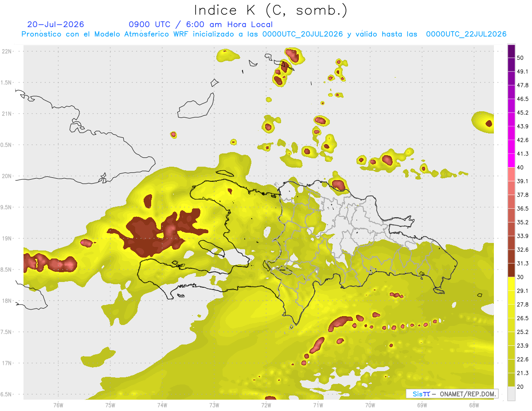Pick the gray swatch below legend value 20

click(511, 394)
